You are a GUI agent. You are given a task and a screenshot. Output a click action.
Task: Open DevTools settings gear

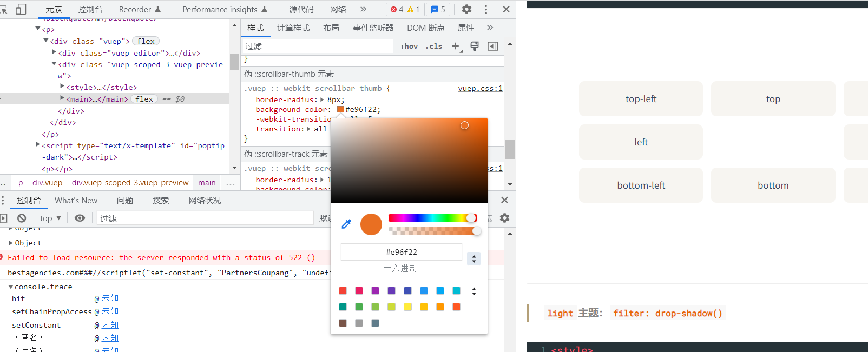pos(466,9)
